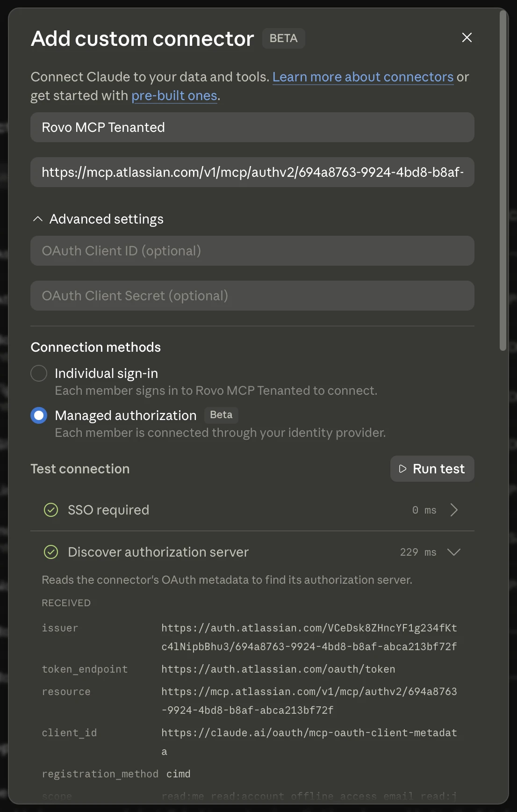Image resolution: width=517 pixels, height=812 pixels.
Task: Open the Learn more about connectors link
Action: [363, 77]
